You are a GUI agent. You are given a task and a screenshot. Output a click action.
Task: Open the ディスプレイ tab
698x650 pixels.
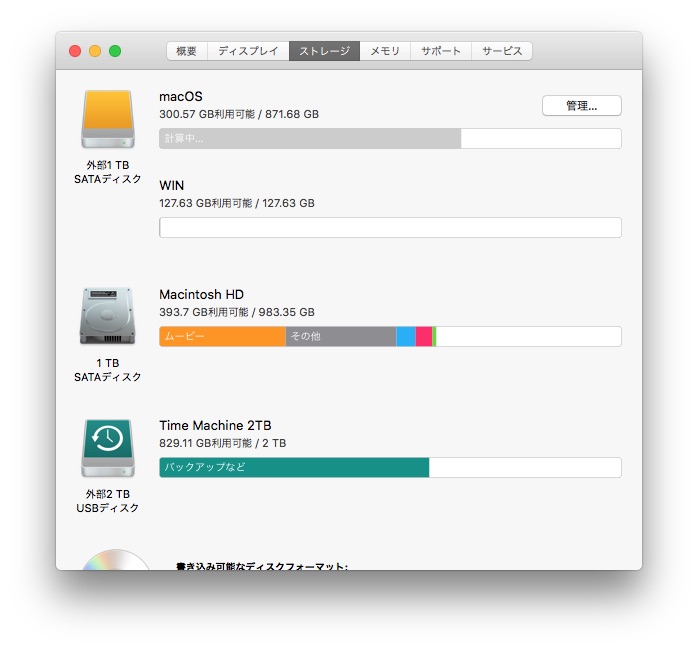click(248, 51)
